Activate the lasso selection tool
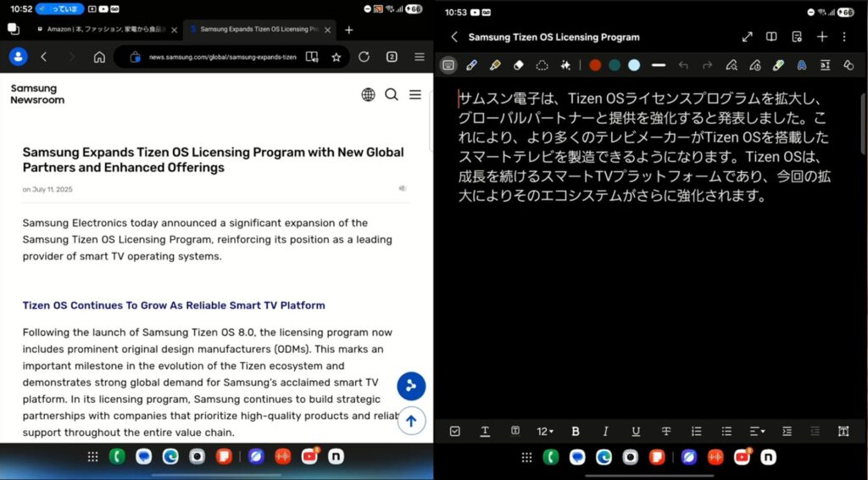This screenshot has width=868, height=480. click(x=542, y=65)
